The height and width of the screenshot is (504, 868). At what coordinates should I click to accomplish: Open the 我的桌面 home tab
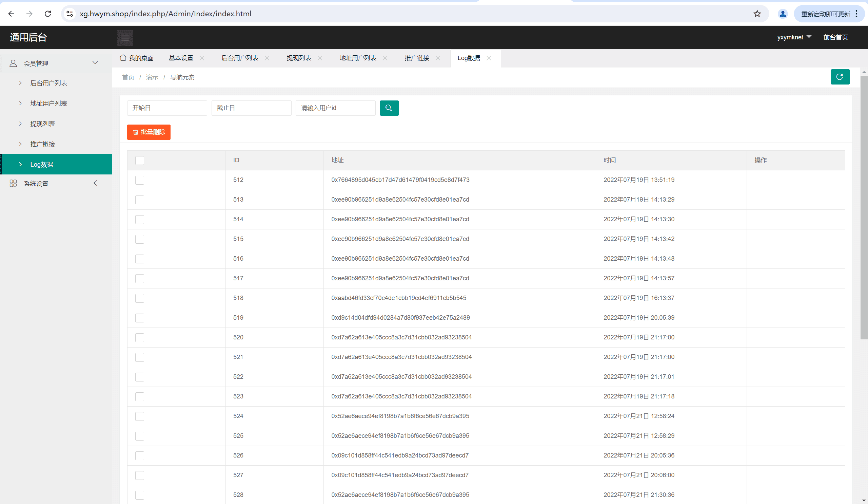pyautogui.click(x=137, y=58)
